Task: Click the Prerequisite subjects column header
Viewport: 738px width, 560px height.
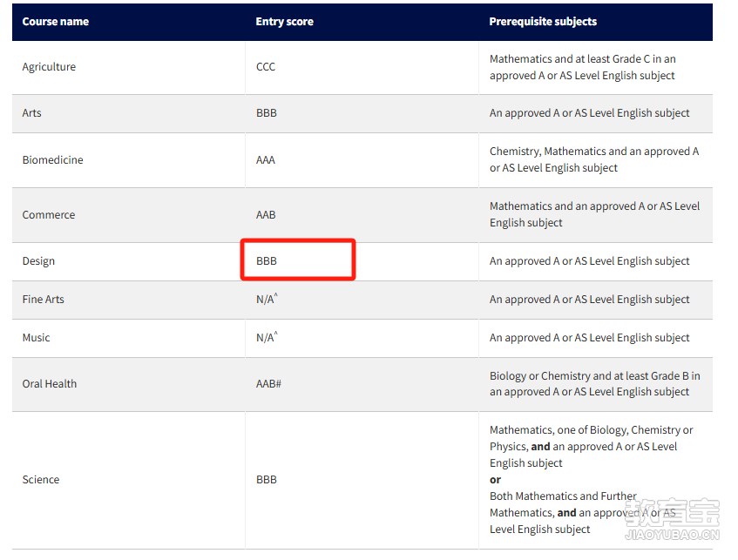Action: pos(543,22)
